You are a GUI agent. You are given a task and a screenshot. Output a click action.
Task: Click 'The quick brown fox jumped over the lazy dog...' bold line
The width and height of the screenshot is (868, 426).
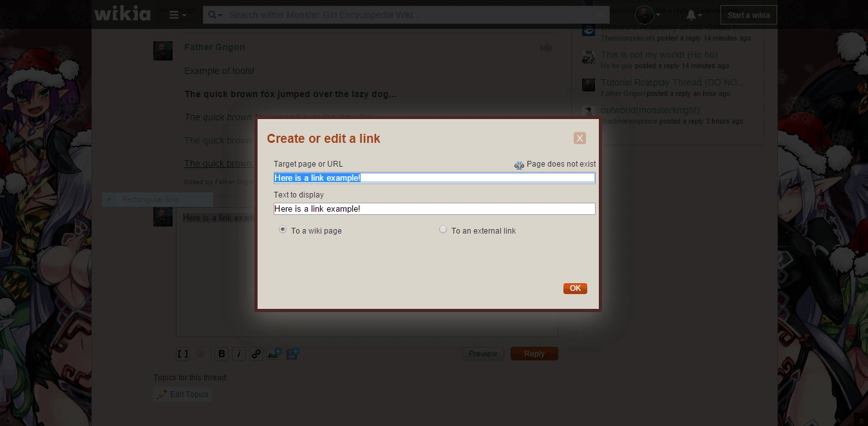click(x=290, y=94)
